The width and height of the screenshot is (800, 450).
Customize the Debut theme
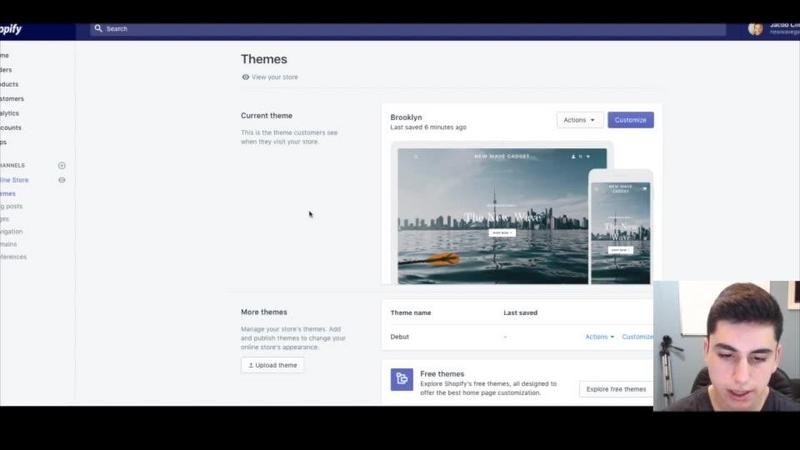[637, 337]
